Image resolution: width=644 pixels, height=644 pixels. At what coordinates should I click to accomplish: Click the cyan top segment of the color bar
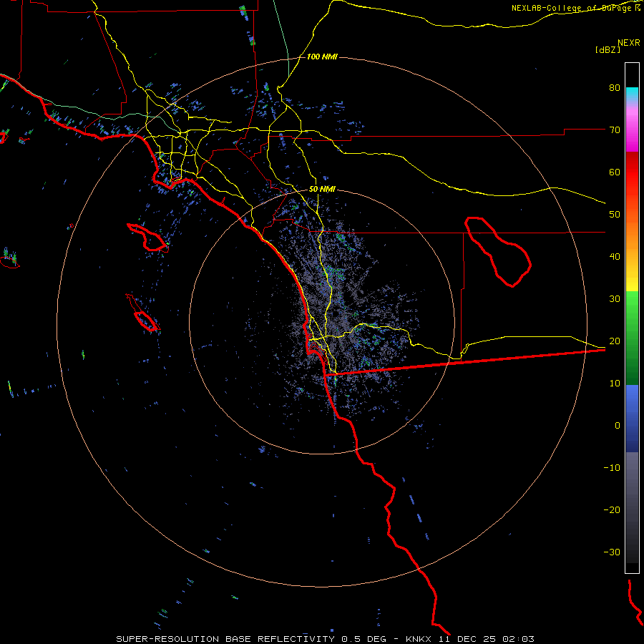tap(632, 94)
